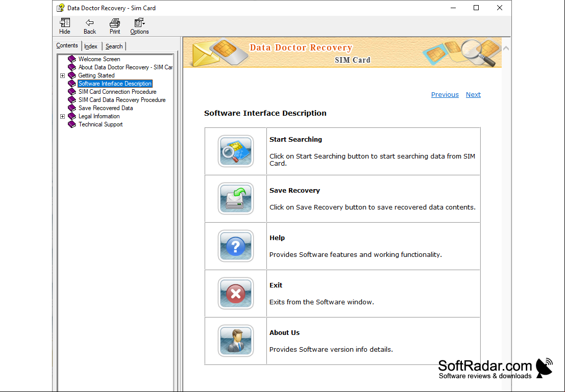Click the Exit red cross icon
565x392 pixels.
point(236,294)
